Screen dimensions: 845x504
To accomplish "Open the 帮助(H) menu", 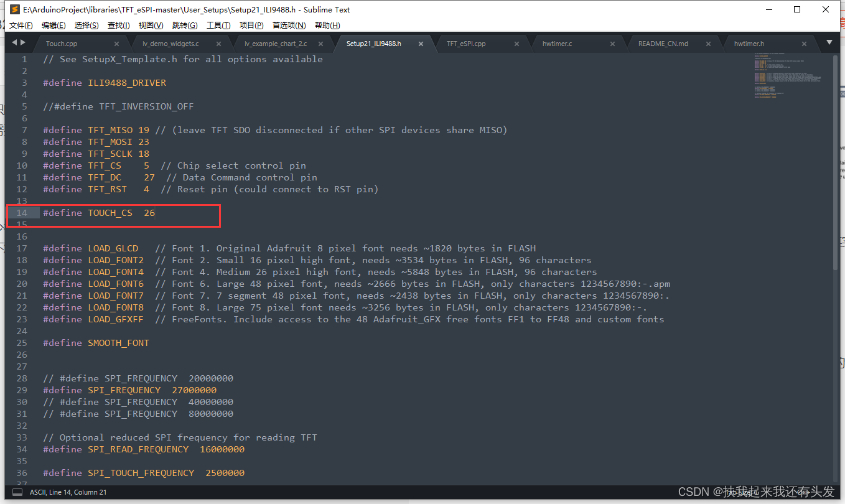I will 327,26.
